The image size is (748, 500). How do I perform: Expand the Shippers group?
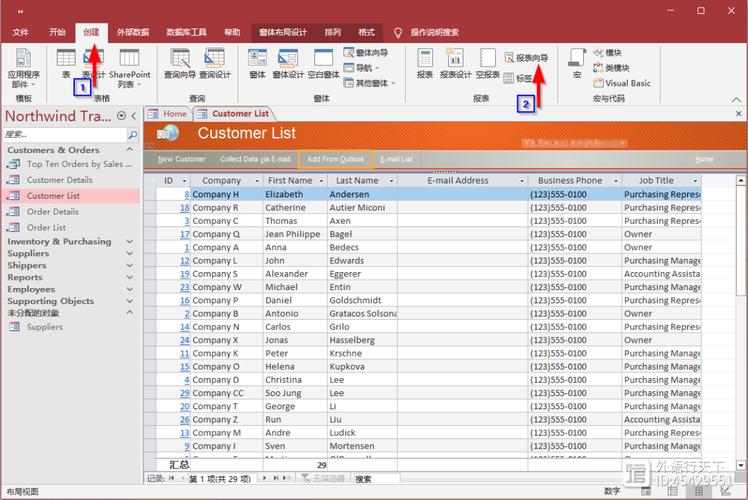(130, 265)
